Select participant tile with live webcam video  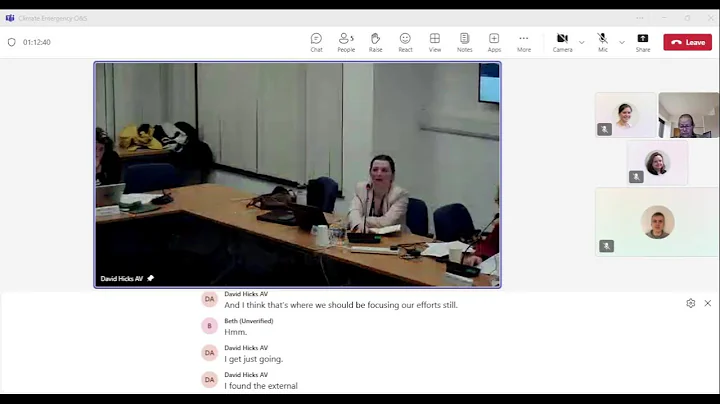[688, 115]
